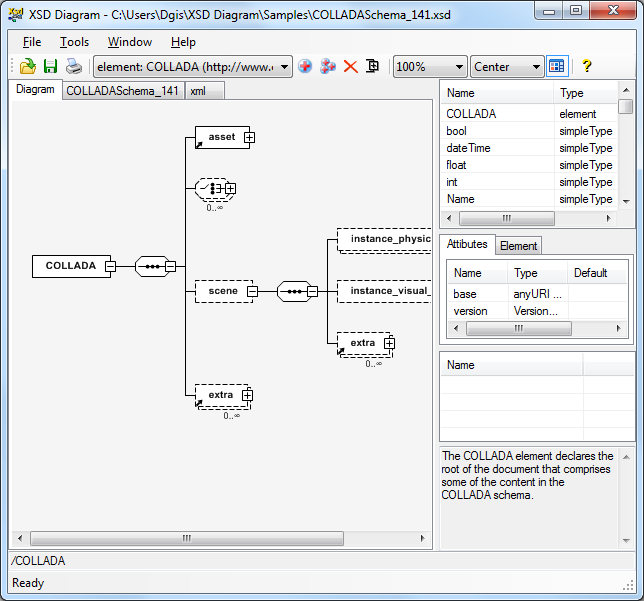Switch to the COLLADASchema_141 tab
Image resolution: width=644 pixels, height=601 pixels.
[x=122, y=91]
